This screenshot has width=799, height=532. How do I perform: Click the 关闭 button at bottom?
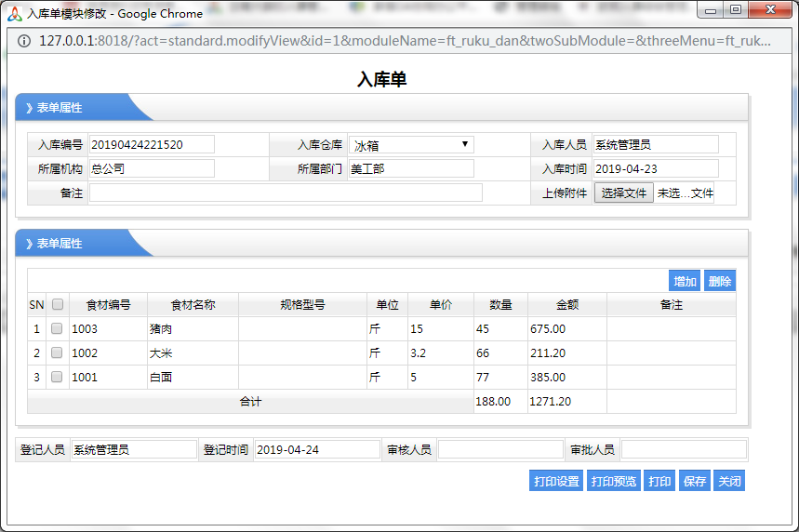729,481
